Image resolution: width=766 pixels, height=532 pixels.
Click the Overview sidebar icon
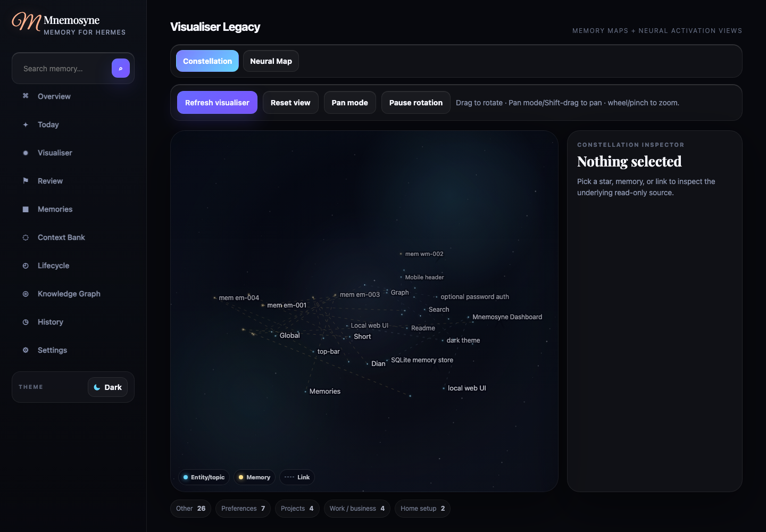(26, 96)
